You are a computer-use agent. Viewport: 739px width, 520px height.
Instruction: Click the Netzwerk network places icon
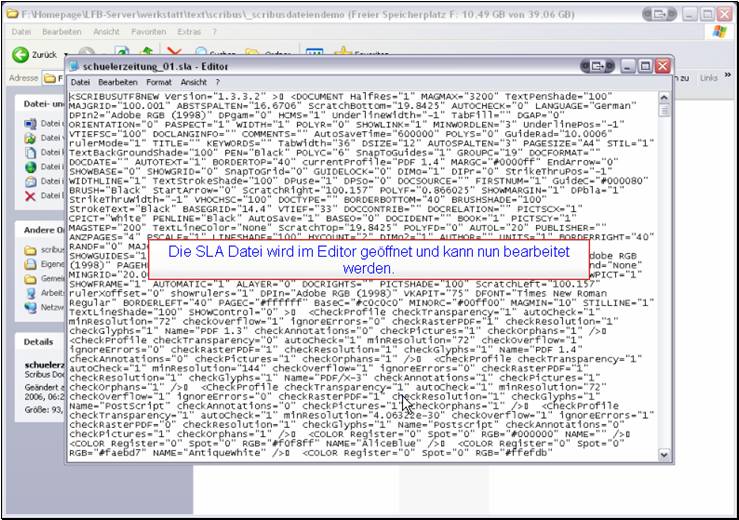click(30, 308)
